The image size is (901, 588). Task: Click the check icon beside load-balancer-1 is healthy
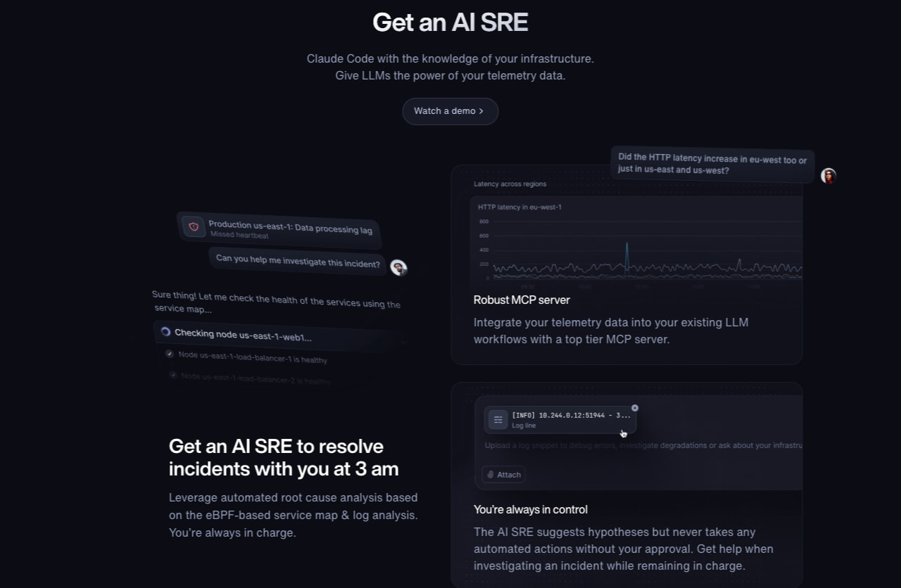(169, 354)
